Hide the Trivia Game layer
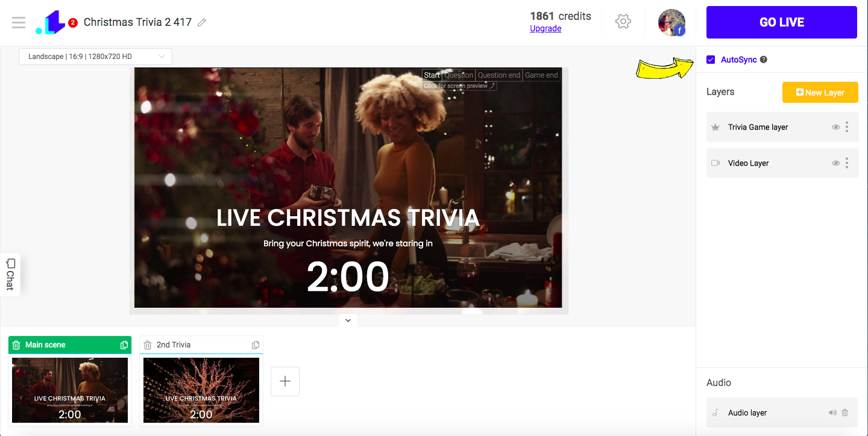The width and height of the screenshot is (868, 436). click(836, 127)
